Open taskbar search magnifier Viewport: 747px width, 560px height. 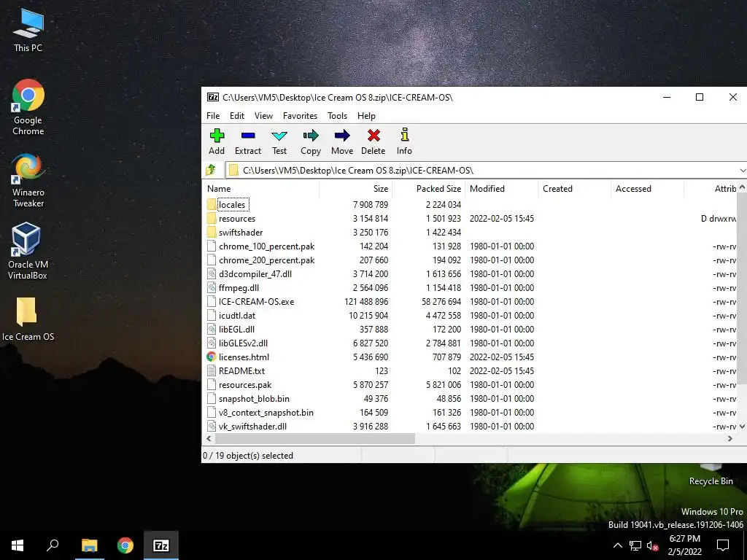pos(53,545)
